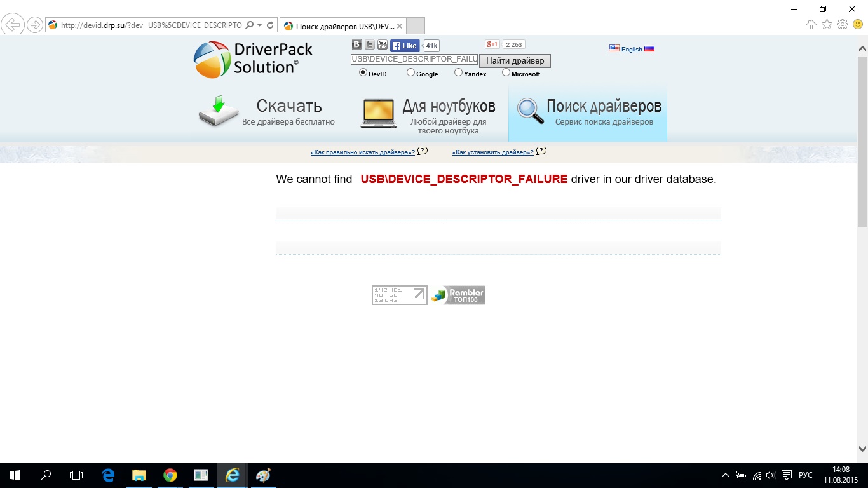Click the page vertical scrollbar thumb
The height and width of the screenshot is (488, 868).
pyautogui.click(x=862, y=140)
